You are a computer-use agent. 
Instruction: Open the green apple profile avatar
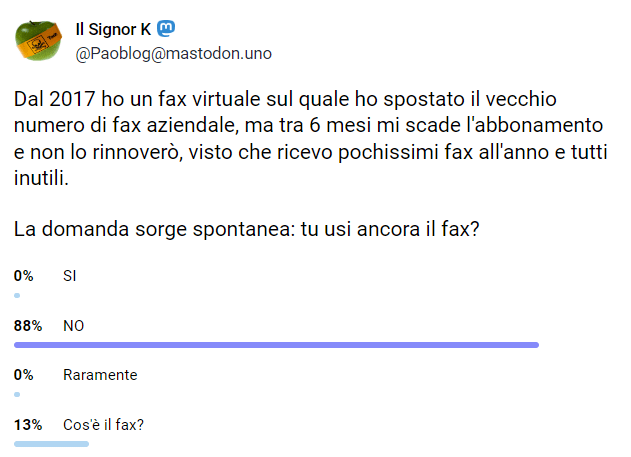[x=40, y=40]
